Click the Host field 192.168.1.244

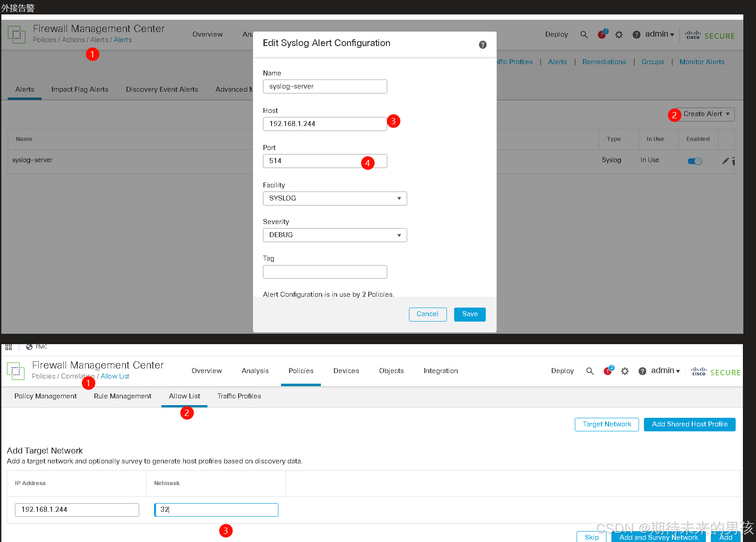pyautogui.click(x=325, y=124)
